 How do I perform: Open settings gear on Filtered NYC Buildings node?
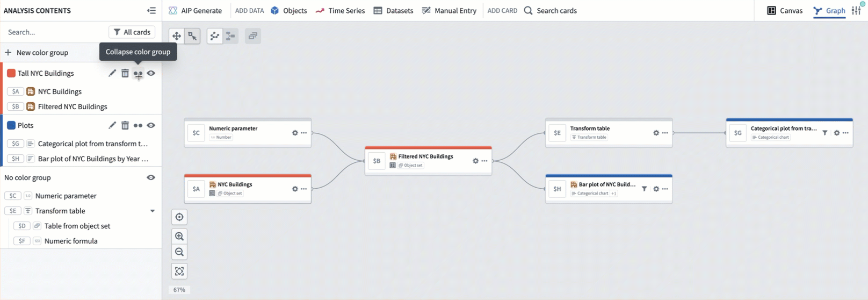[475, 161]
